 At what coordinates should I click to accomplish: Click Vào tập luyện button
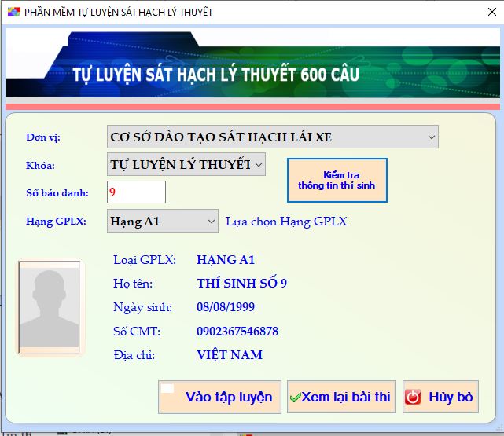pyautogui.click(x=219, y=398)
